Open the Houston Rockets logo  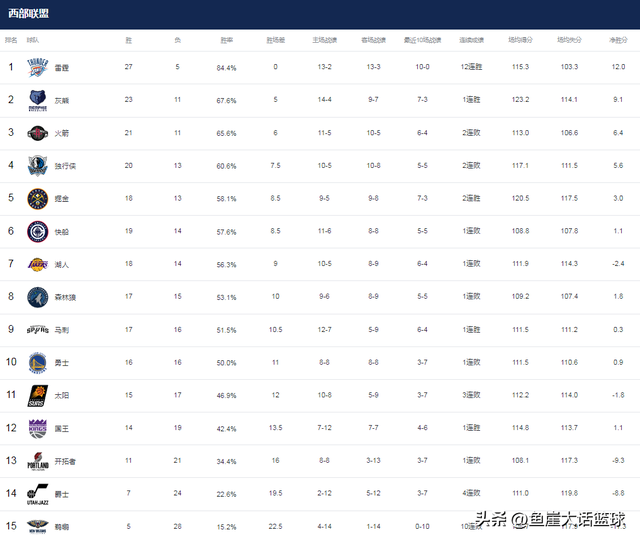coord(38,133)
